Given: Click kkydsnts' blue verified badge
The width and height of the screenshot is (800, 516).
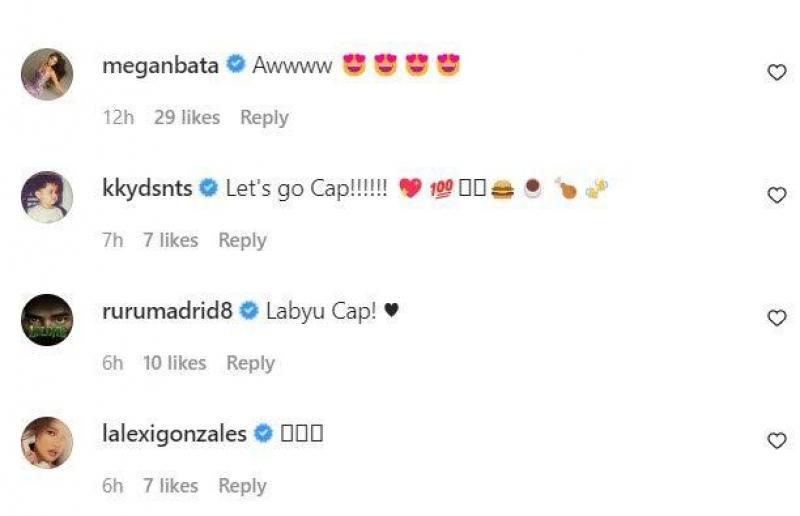Looking at the screenshot, I should pos(208,187).
